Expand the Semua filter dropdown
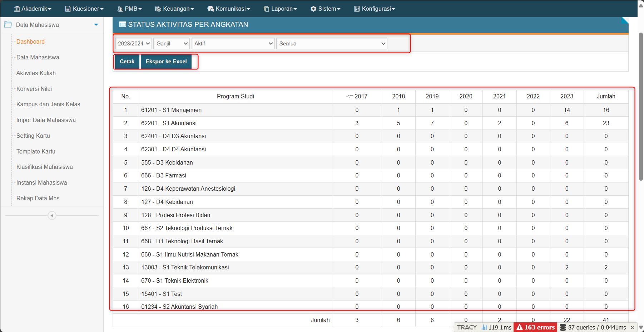Image resolution: width=644 pixels, height=332 pixels. click(332, 44)
